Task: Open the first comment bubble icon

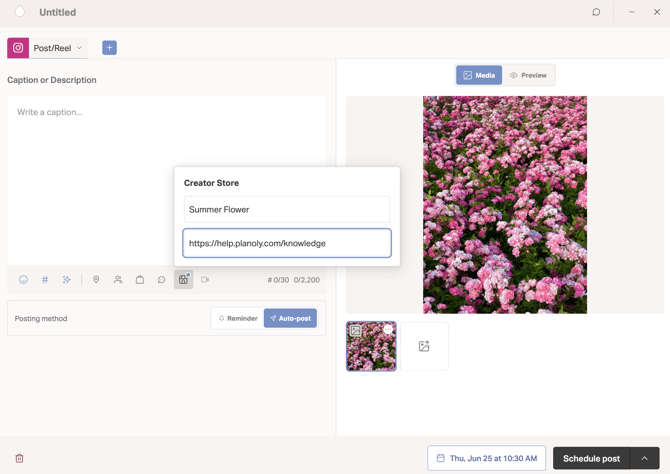Action: point(162,280)
